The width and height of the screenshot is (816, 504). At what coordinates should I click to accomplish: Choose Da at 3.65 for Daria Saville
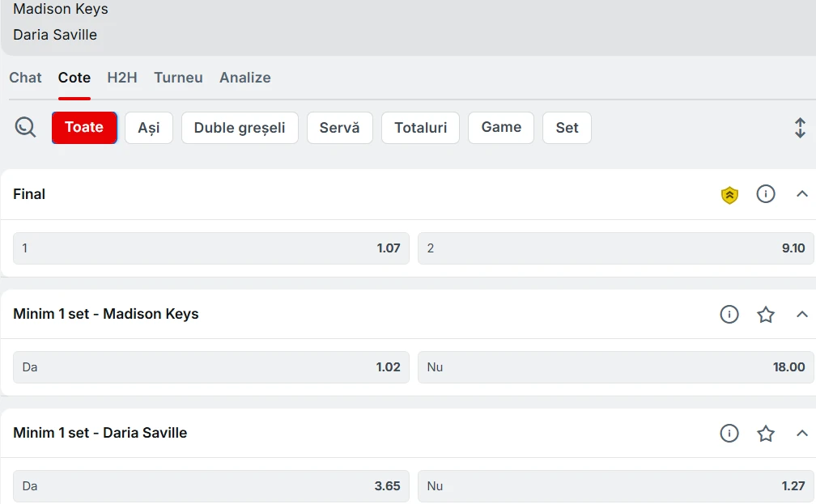pos(211,486)
